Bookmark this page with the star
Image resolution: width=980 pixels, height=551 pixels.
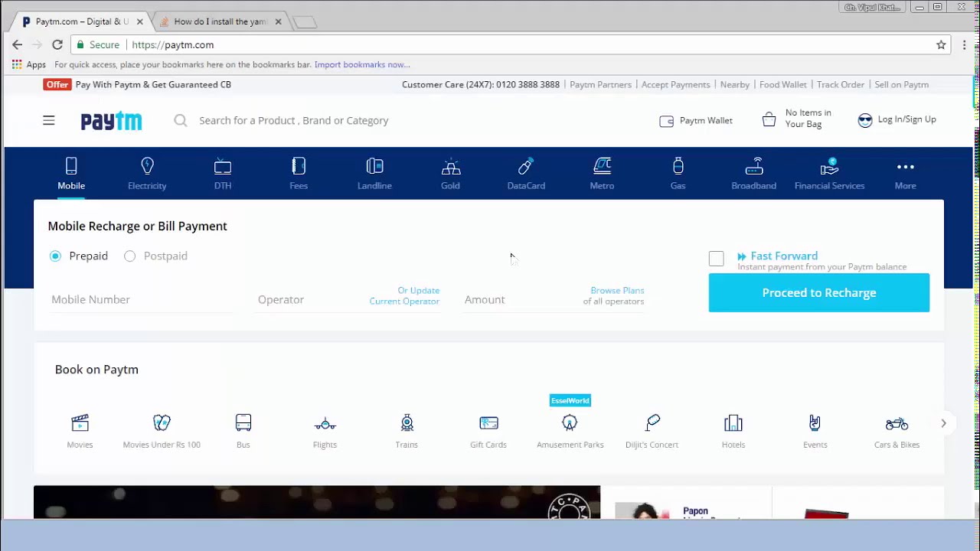[941, 44]
